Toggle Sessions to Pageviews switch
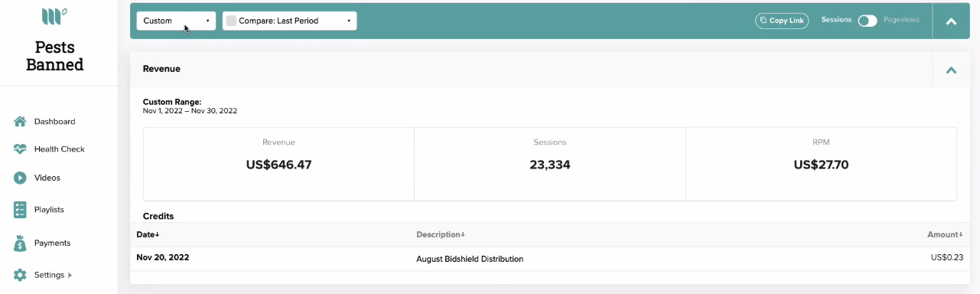This screenshot has width=980, height=294. click(868, 21)
